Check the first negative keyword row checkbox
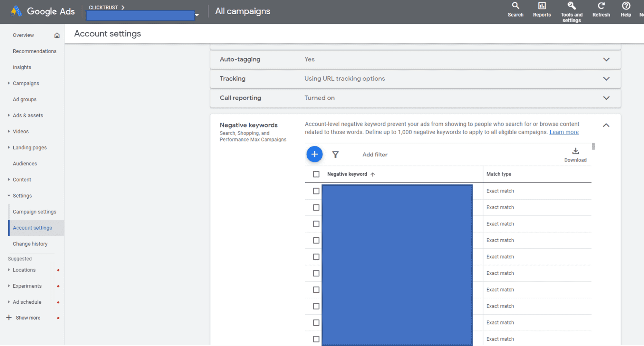 [x=316, y=191]
